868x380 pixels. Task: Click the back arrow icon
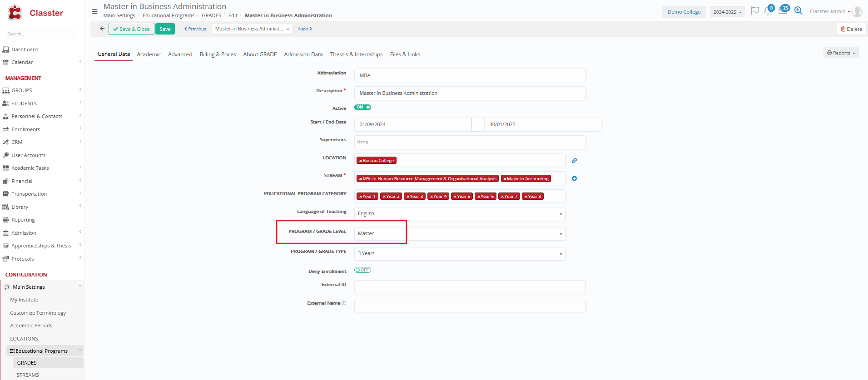102,29
